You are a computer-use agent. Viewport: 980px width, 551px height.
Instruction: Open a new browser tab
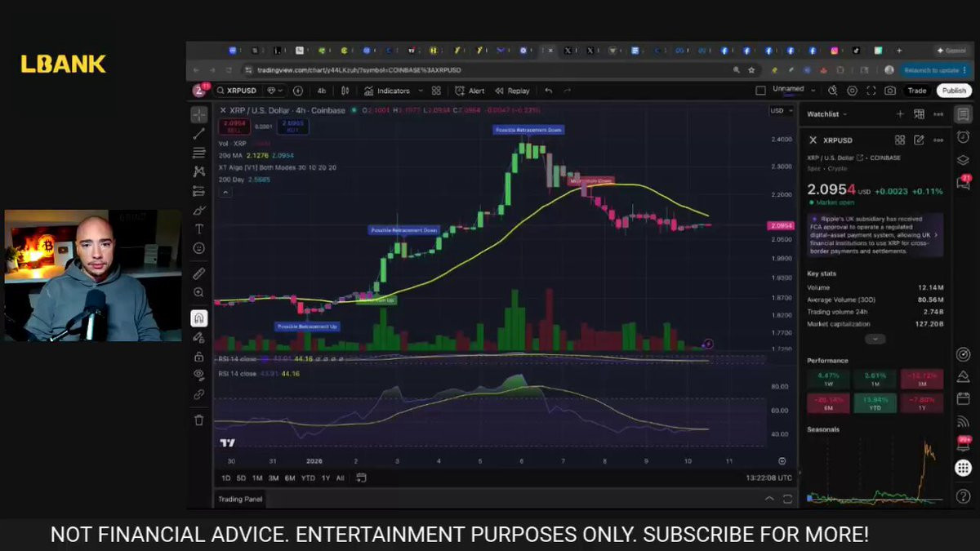click(x=899, y=51)
